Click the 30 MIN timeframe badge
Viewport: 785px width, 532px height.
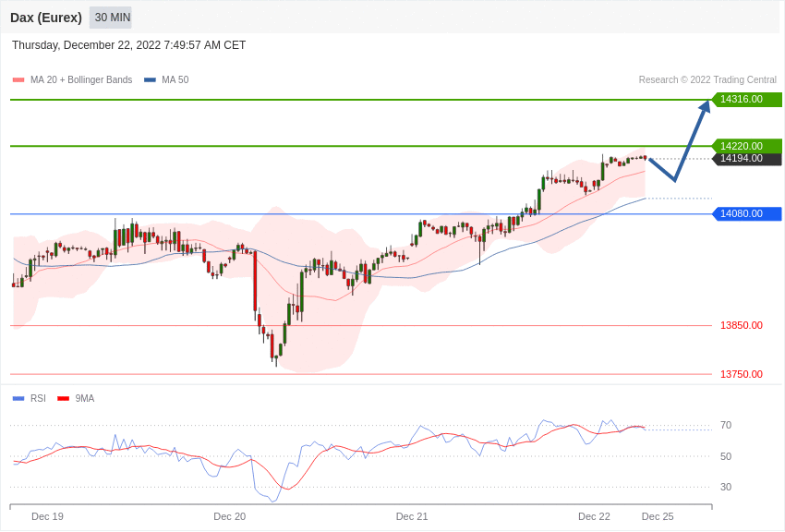(111, 18)
